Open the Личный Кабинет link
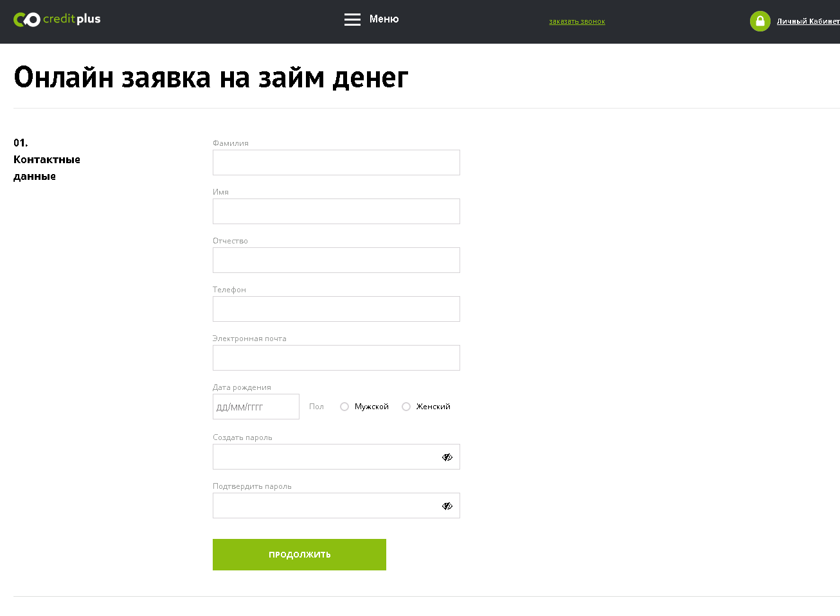 point(807,22)
